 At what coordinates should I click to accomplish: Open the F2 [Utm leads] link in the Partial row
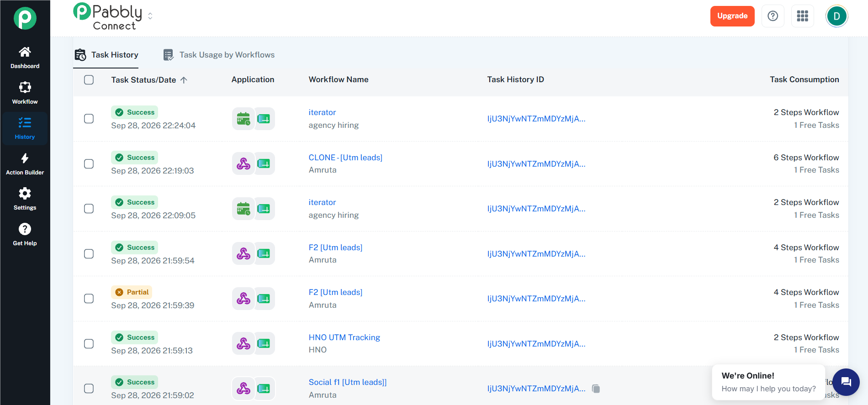coord(335,292)
